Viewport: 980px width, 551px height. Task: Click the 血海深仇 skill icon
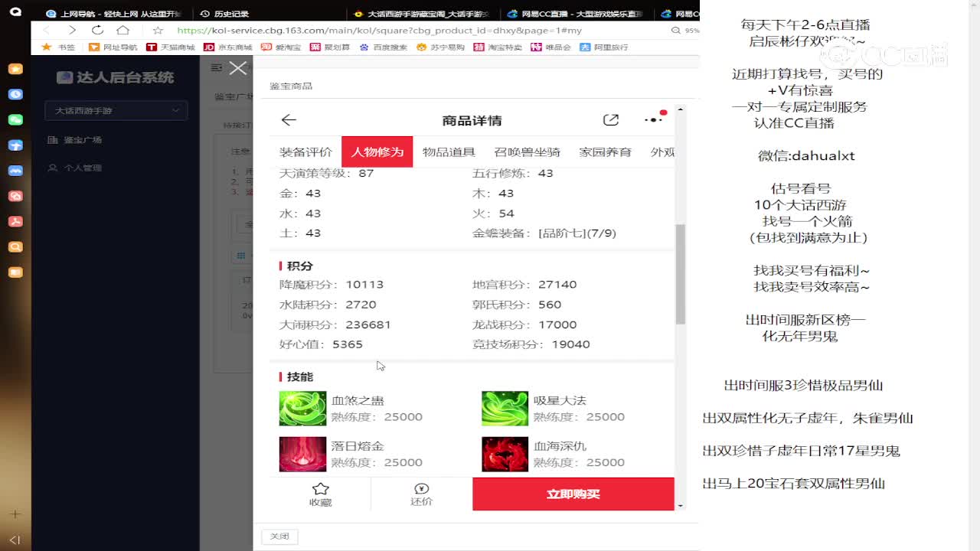click(x=505, y=454)
